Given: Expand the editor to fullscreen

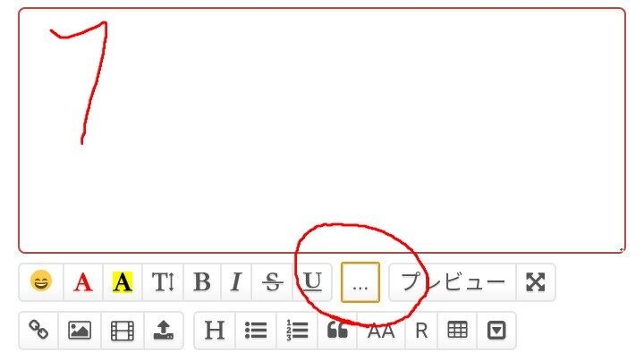Looking at the screenshot, I should [x=536, y=282].
